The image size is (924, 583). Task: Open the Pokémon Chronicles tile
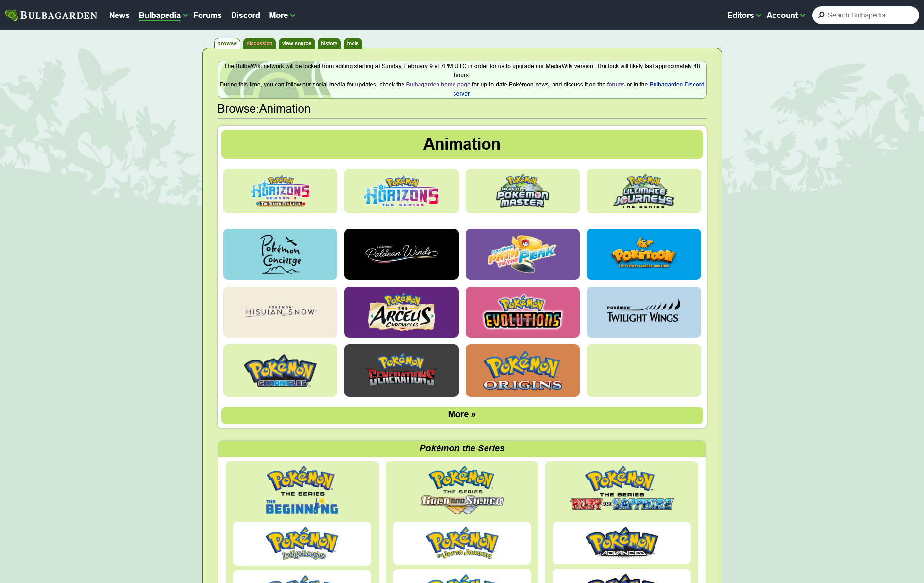click(280, 371)
